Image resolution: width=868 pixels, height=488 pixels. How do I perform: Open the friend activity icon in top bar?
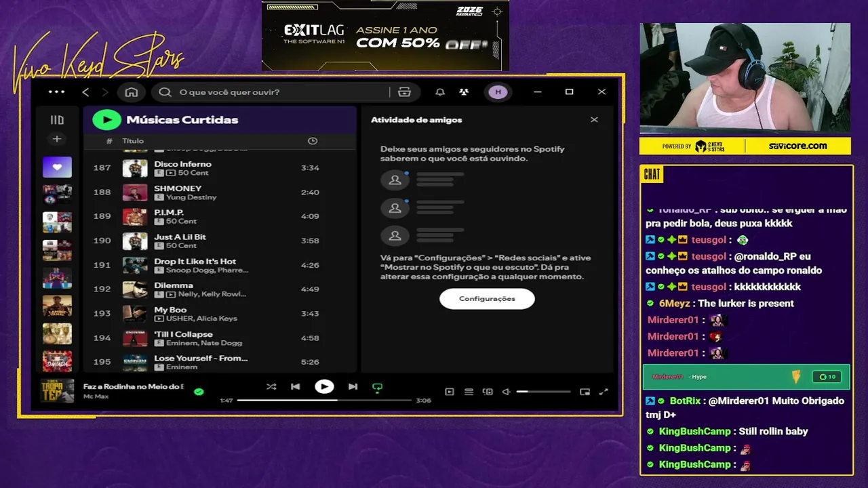(464, 92)
